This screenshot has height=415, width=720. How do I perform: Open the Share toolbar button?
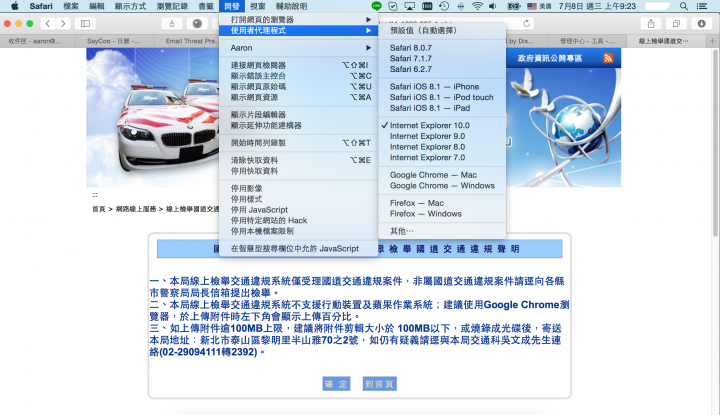coord(651,23)
